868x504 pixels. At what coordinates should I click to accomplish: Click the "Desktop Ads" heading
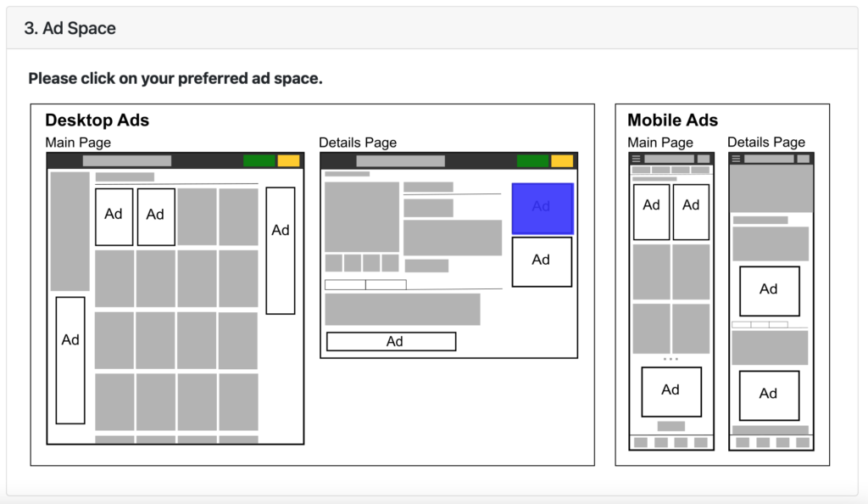[x=97, y=120]
